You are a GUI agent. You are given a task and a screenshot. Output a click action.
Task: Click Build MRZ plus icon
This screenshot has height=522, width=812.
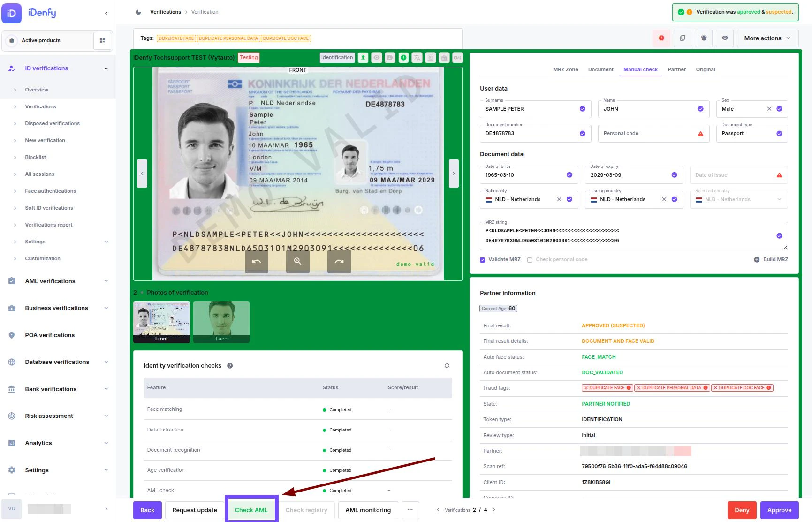(x=757, y=259)
